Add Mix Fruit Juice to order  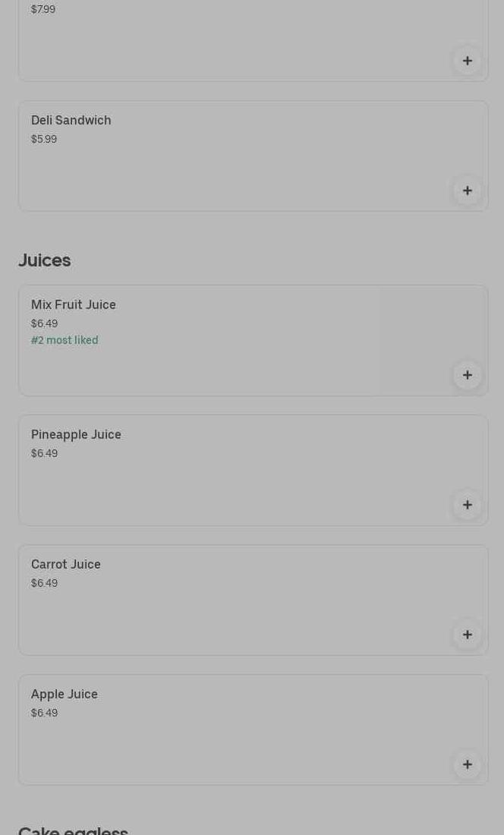click(x=468, y=375)
